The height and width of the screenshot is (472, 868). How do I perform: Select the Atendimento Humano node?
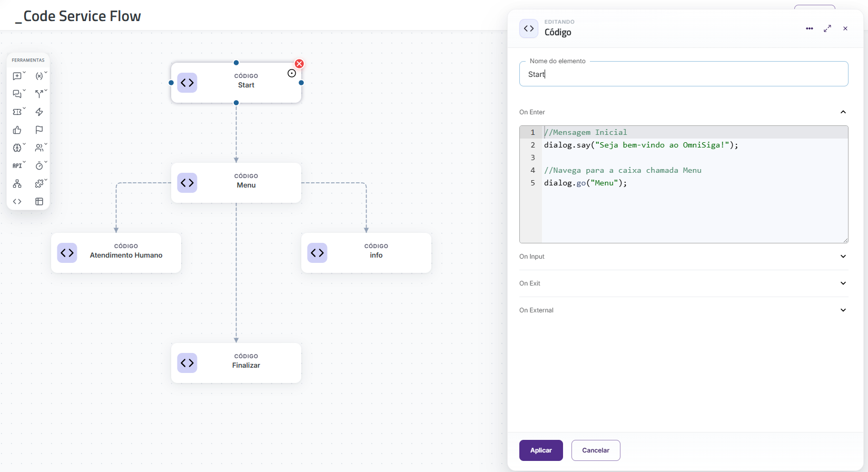(116, 253)
